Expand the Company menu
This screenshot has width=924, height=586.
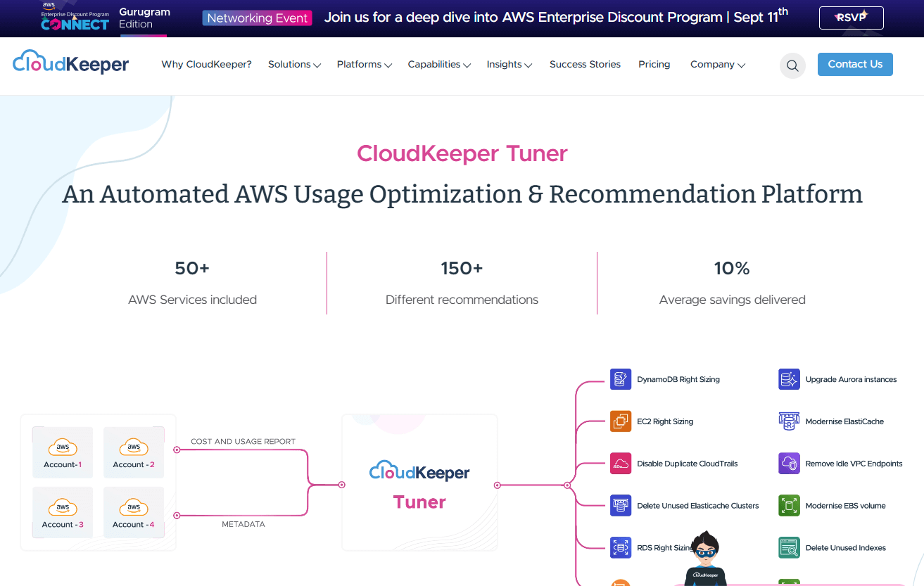(717, 65)
